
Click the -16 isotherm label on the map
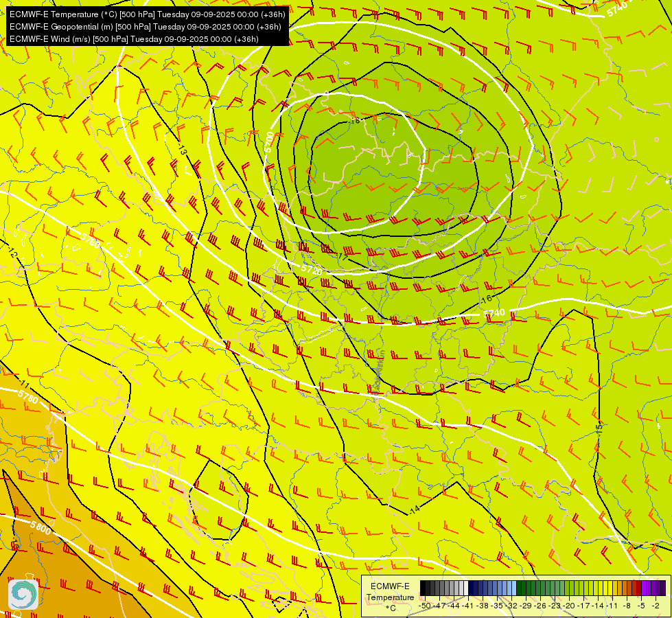click(486, 299)
